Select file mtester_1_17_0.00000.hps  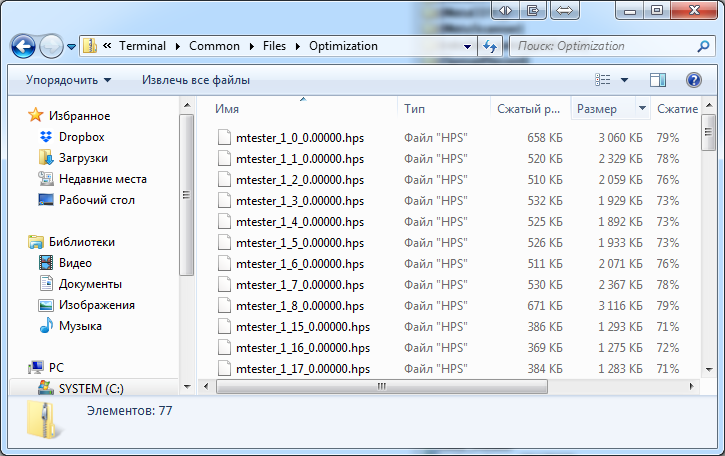point(303,369)
